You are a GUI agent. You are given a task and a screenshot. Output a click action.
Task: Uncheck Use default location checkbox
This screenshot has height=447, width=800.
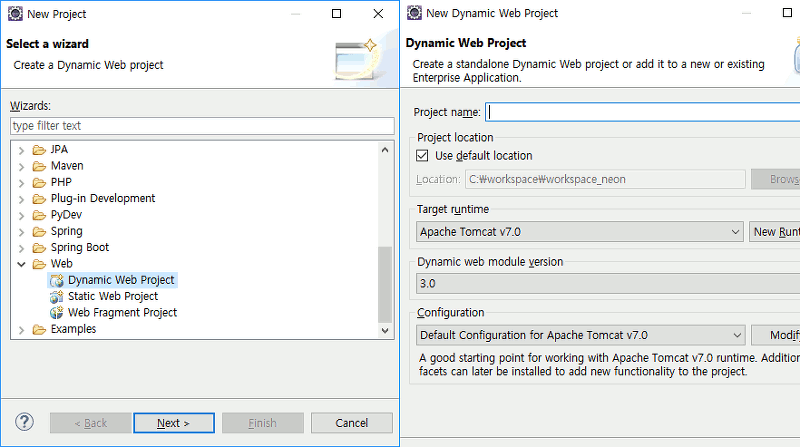[x=422, y=156]
